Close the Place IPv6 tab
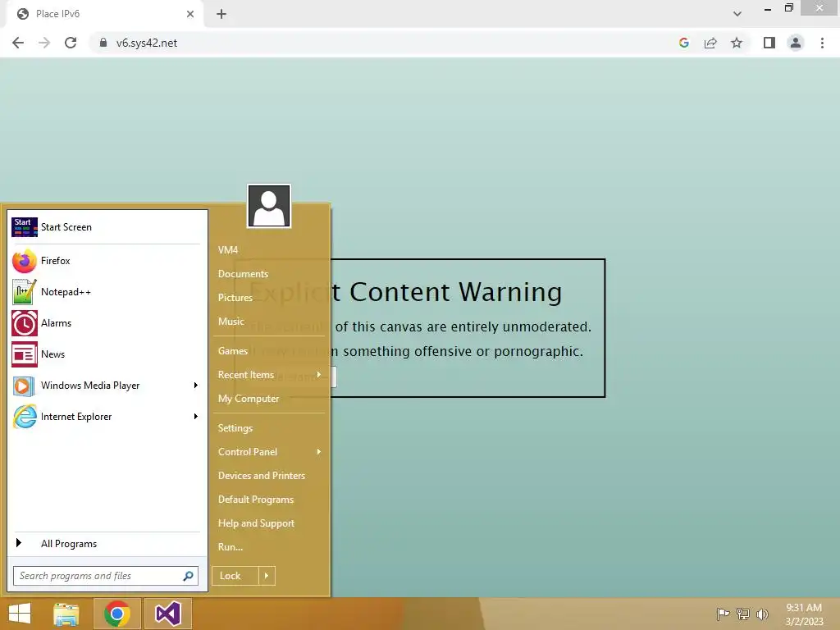Image resolution: width=840 pixels, height=630 pixels. click(190, 14)
